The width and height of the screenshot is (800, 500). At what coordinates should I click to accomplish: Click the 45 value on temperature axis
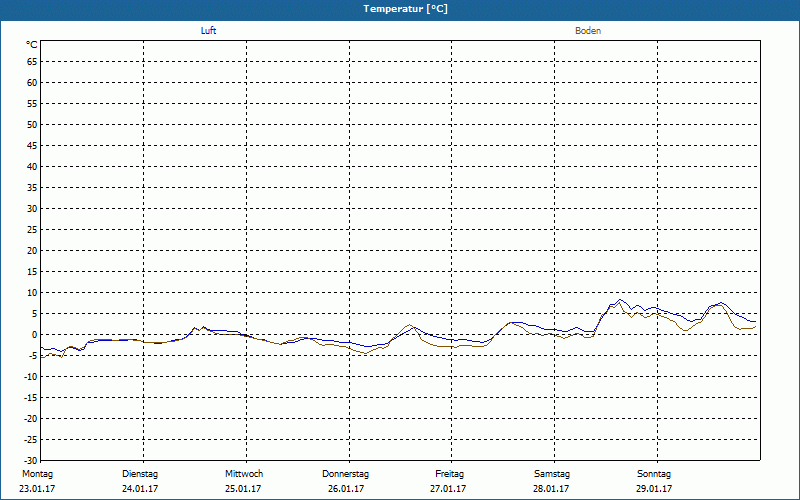pos(32,145)
